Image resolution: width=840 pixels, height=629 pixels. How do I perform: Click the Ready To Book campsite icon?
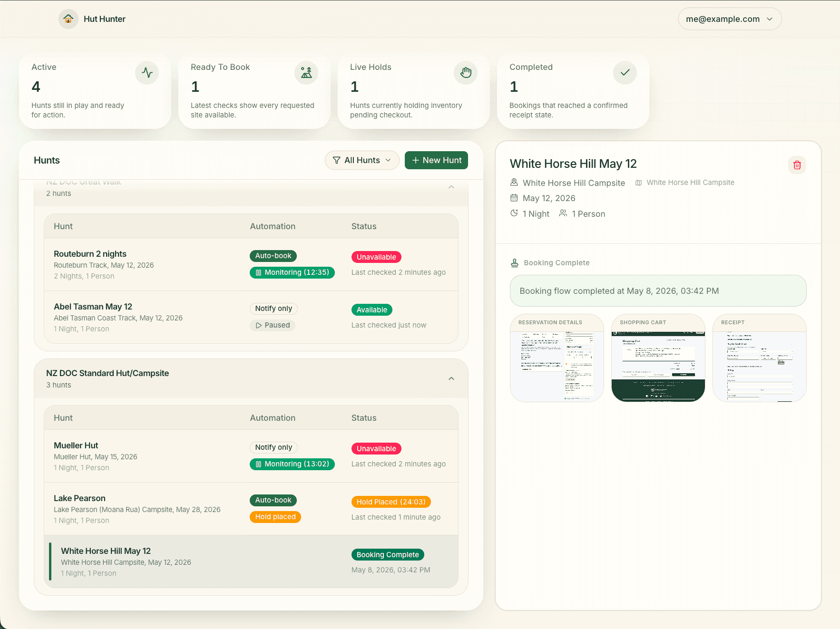coord(306,73)
